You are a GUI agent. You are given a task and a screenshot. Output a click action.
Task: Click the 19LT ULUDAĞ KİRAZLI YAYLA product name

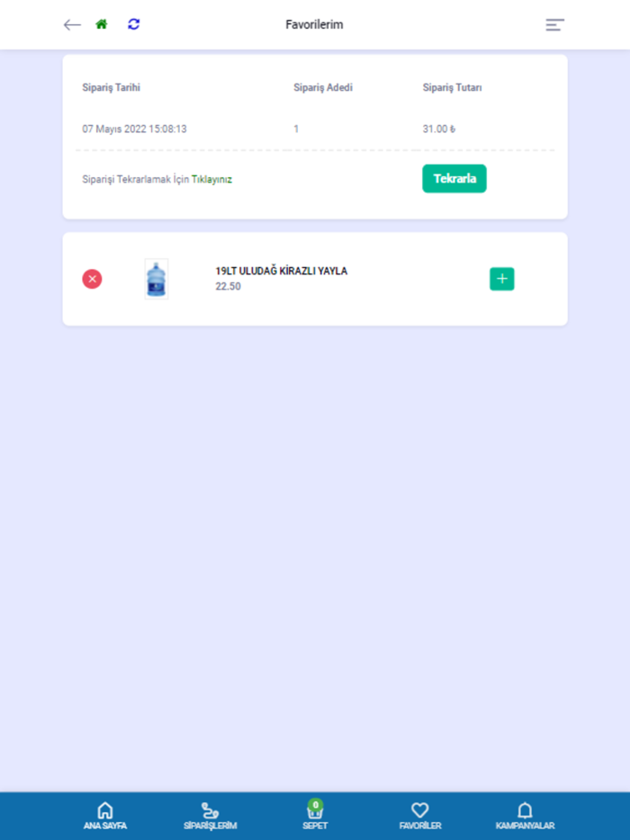pos(282,271)
